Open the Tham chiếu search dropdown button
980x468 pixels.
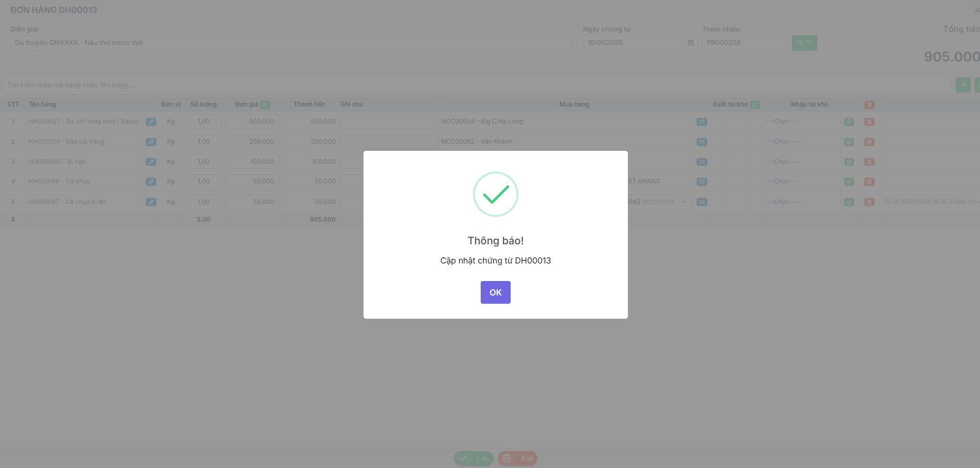[804, 43]
